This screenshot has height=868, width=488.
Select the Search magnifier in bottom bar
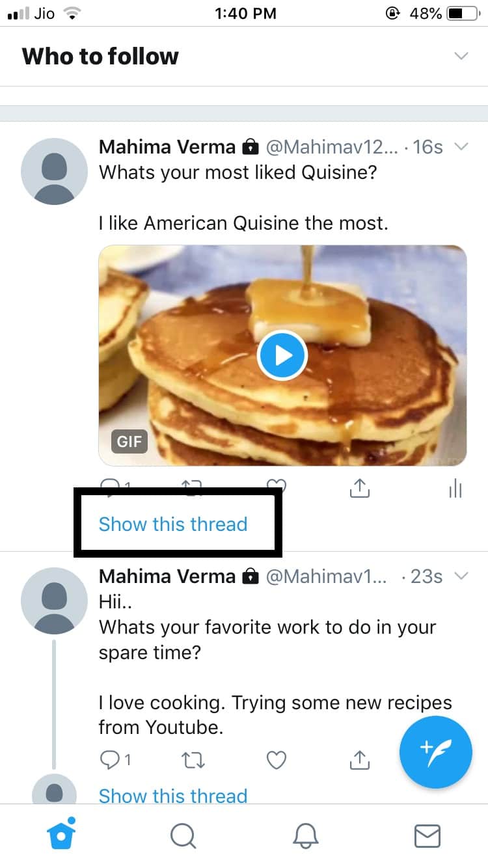click(x=183, y=837)
